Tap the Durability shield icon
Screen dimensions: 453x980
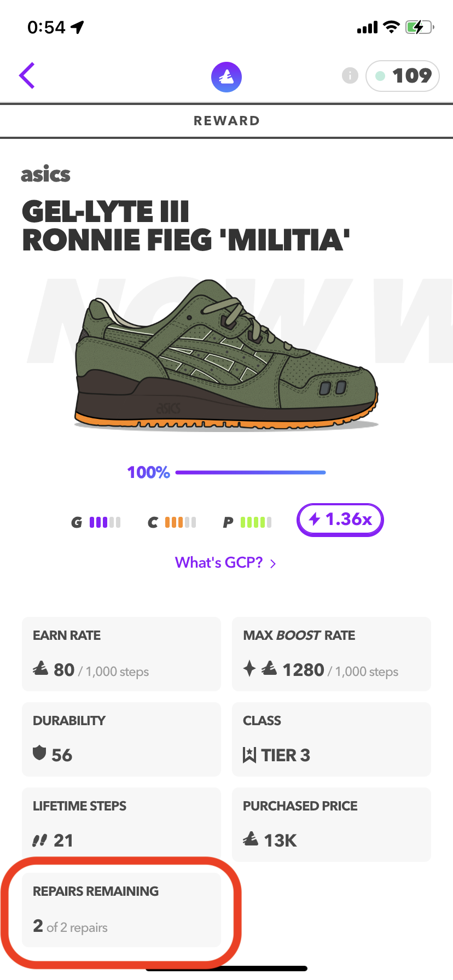click(39, 753)
